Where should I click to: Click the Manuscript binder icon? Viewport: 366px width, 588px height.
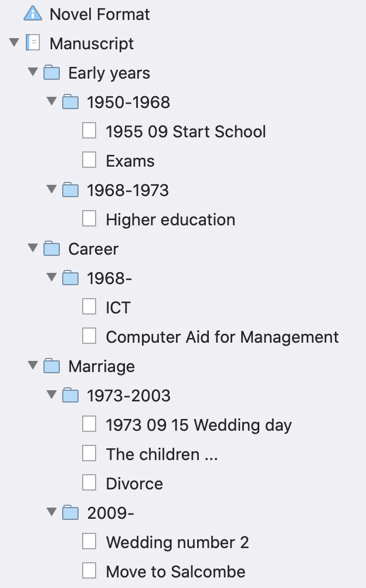tap(33, 43)
